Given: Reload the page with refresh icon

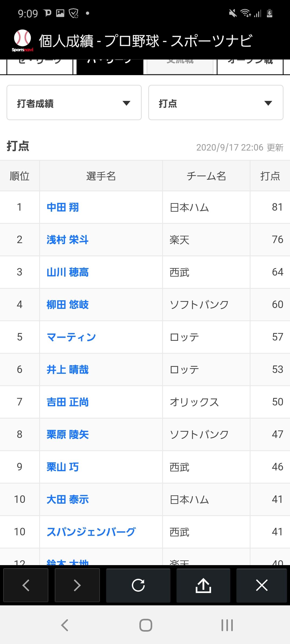Looking at the screenshot, I should click(x=138, y=585).
